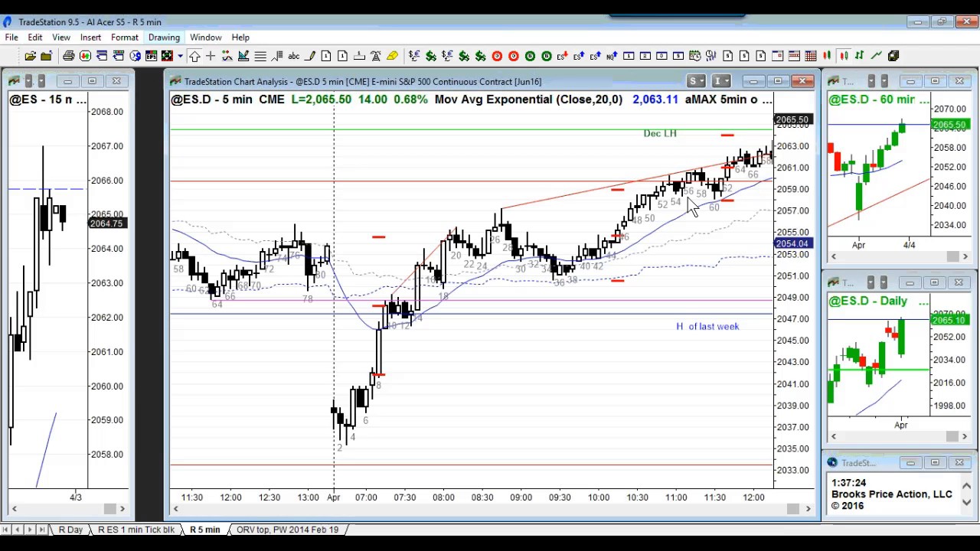Image resolution: width=980 pixels, height=551 pixels.
Task: Click the 'Dec LH' chart label
Action: click(660, 133)
